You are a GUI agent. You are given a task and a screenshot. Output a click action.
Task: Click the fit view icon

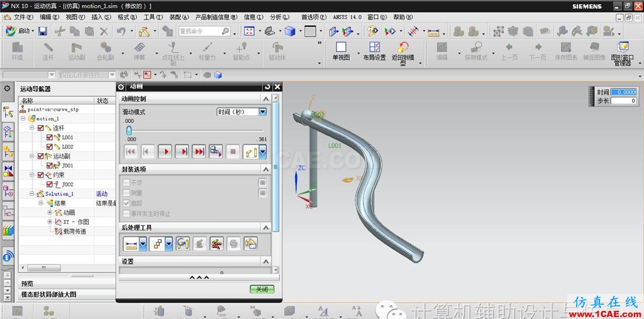249,31
